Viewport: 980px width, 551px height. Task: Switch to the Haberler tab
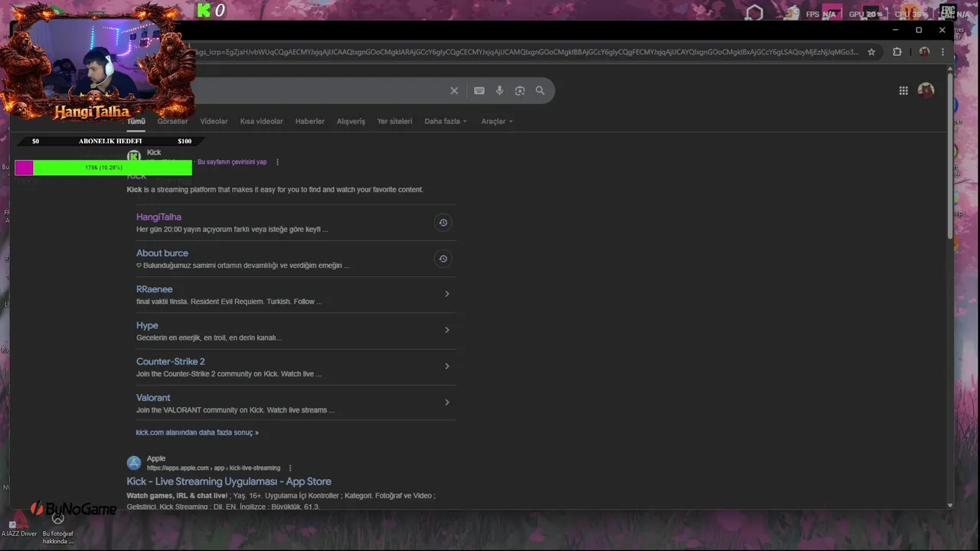310,121
